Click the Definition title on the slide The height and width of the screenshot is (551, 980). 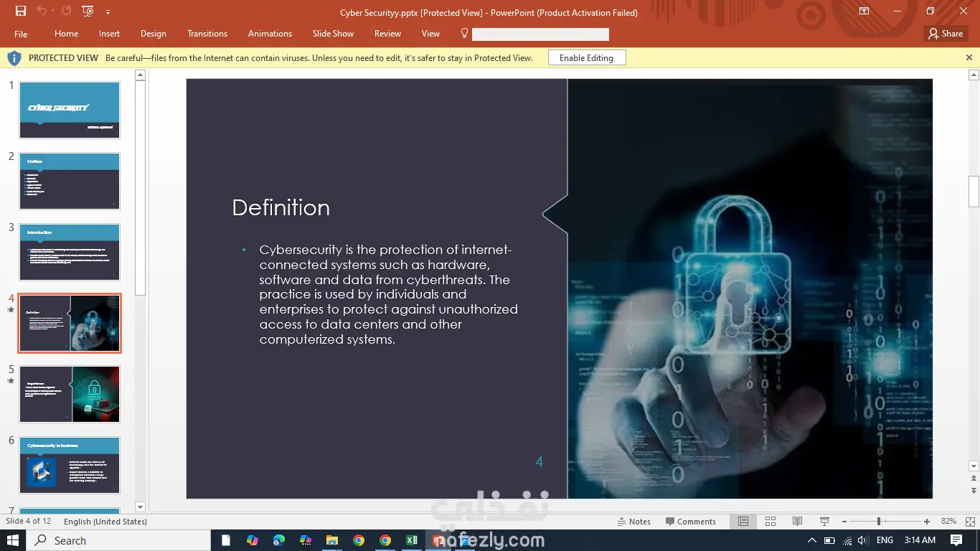(281, 207)
